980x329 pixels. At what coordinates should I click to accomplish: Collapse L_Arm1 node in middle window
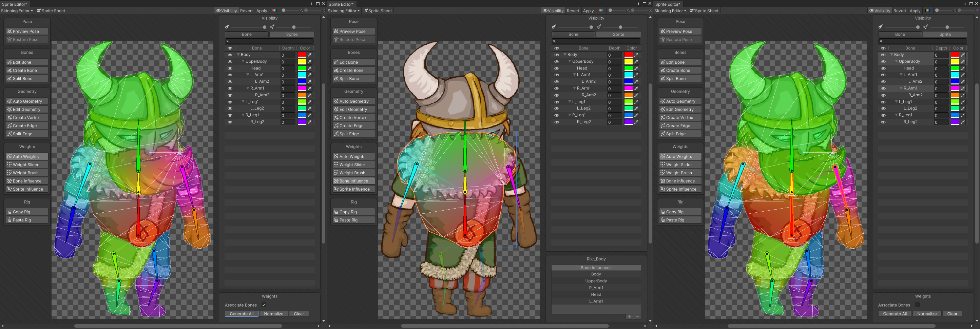(x=574, y=75)
